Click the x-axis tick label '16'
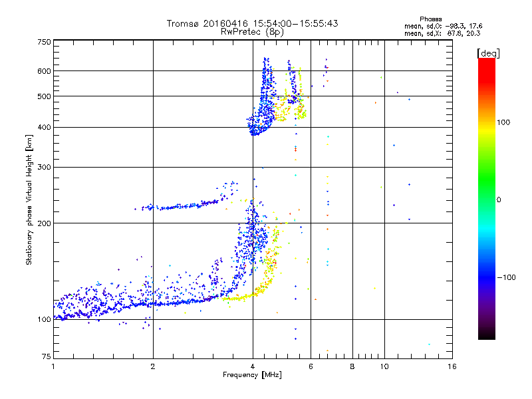 pos(452,366)
